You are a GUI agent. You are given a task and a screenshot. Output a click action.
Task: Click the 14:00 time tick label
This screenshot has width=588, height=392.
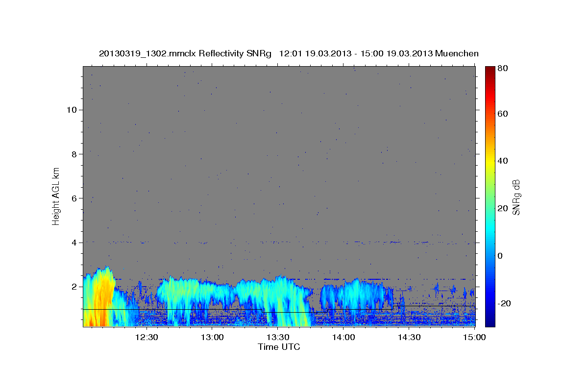343,337
